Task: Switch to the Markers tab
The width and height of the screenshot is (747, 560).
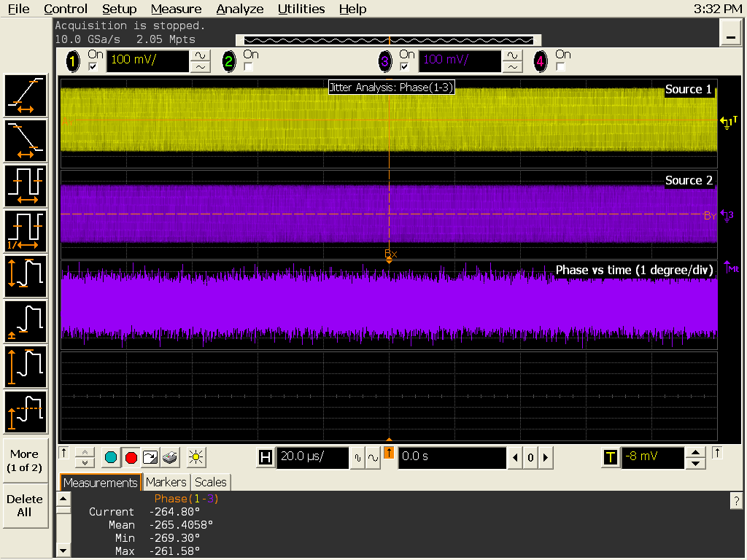Action: tap(166, 482)
